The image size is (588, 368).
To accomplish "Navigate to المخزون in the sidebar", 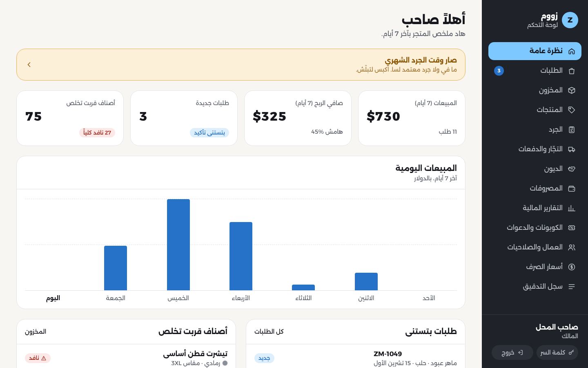I will pyautogui.click(x=535, y=90).
